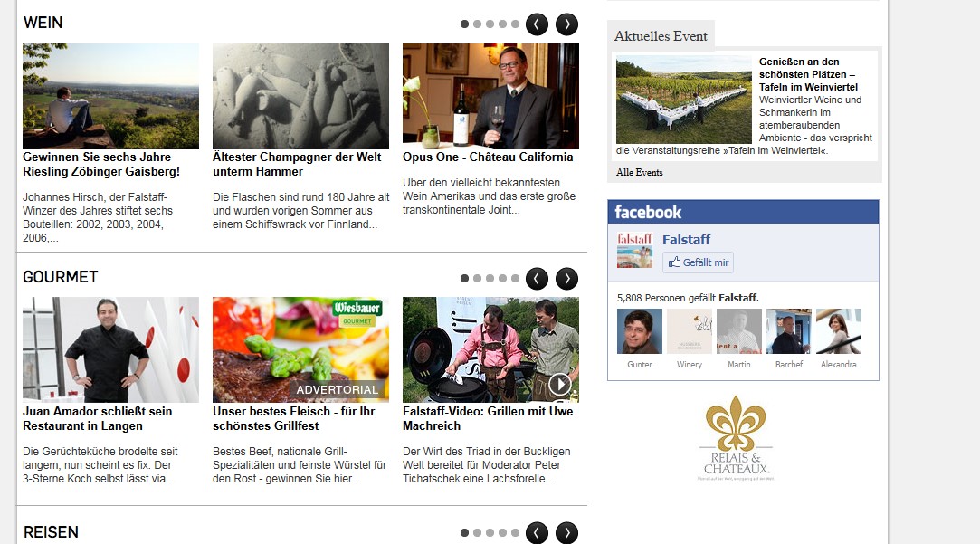This screenshot has width=980, height=544.
Task: Open Gunter's Facebook profile picture
Action: [640, 331]
